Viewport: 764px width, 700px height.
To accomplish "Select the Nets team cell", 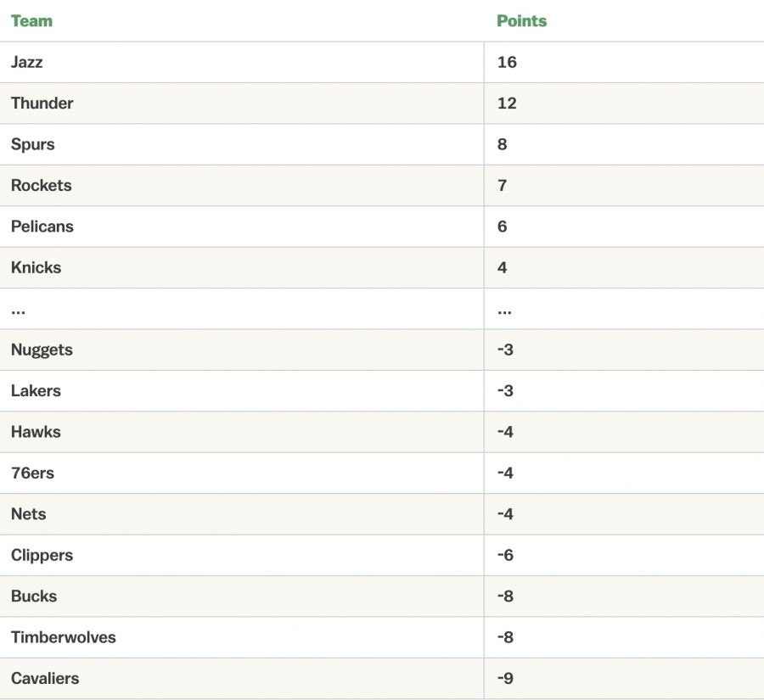I will click(x=29, y=514).
